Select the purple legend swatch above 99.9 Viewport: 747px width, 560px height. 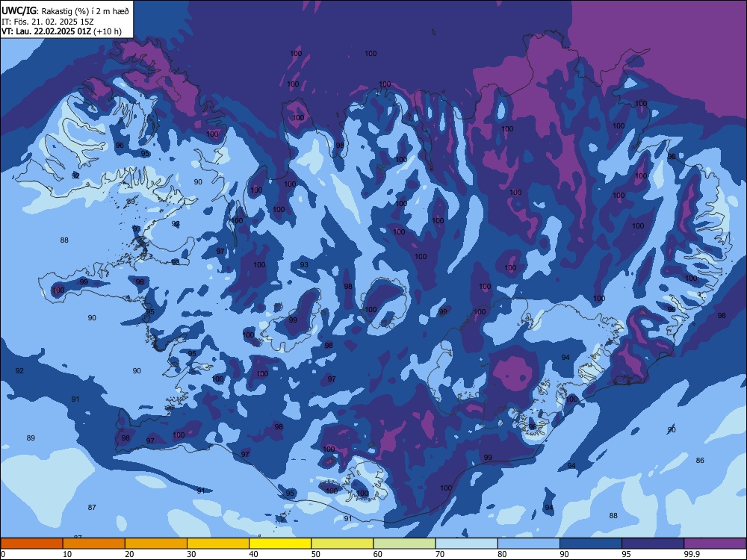[715, 544]
